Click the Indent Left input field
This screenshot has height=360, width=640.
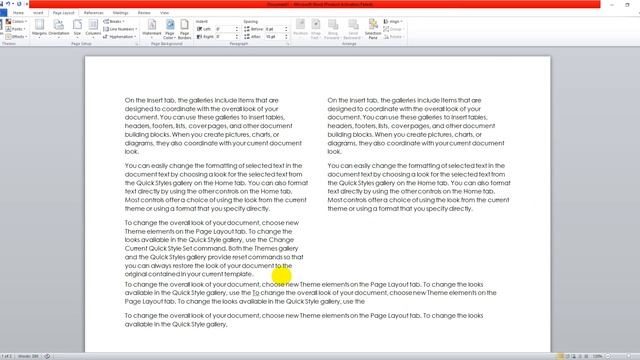[224, 29]
